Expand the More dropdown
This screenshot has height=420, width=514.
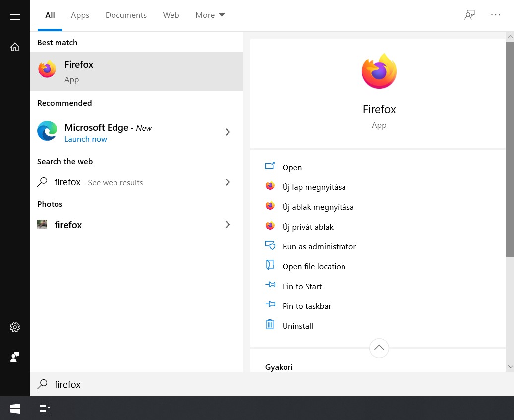[x=210, y=15]
